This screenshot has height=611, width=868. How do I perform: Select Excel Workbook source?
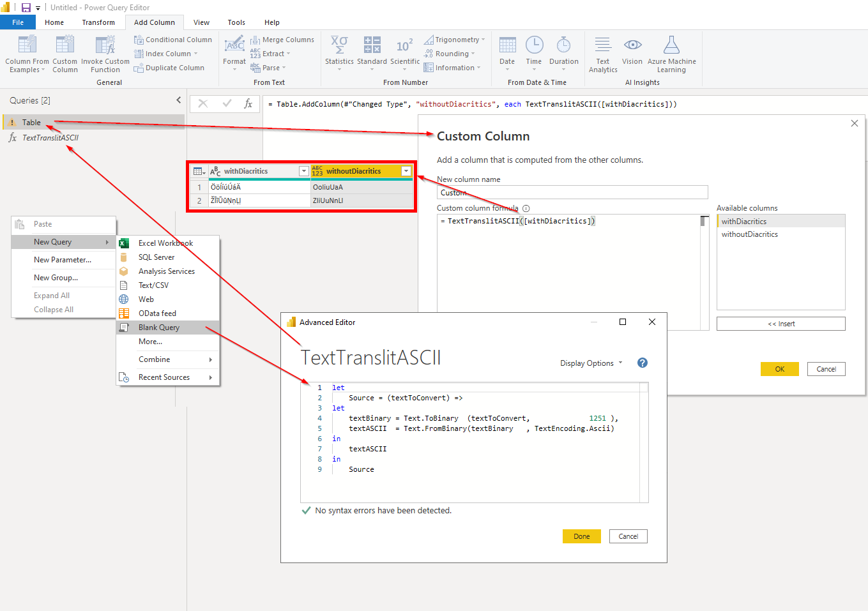168,243
